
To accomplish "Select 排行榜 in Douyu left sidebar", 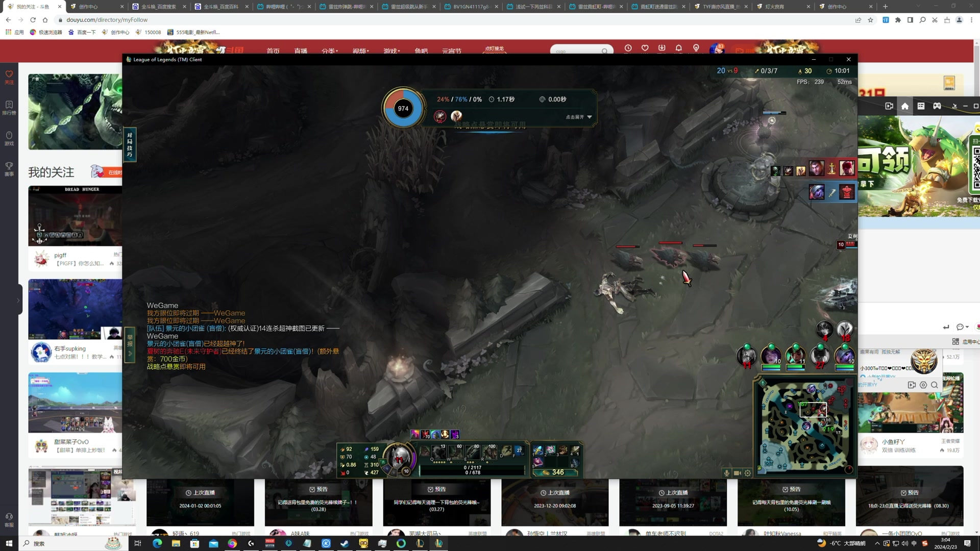I will click(9, 108).
